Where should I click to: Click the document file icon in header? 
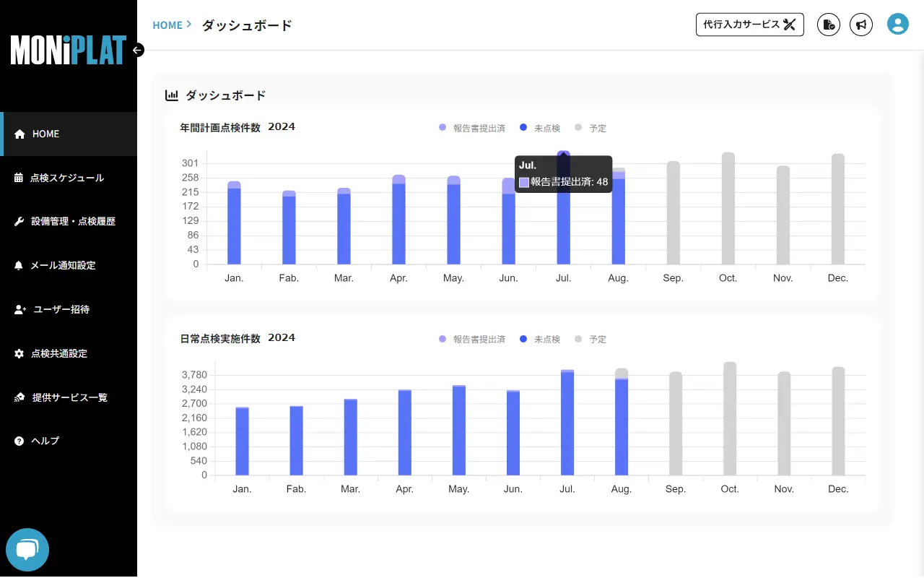point(829,25)
